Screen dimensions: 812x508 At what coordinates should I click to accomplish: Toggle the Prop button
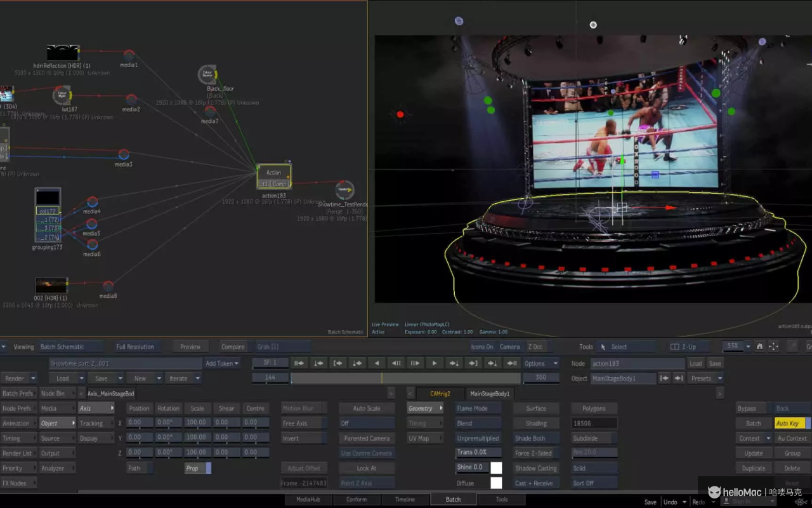198,468
